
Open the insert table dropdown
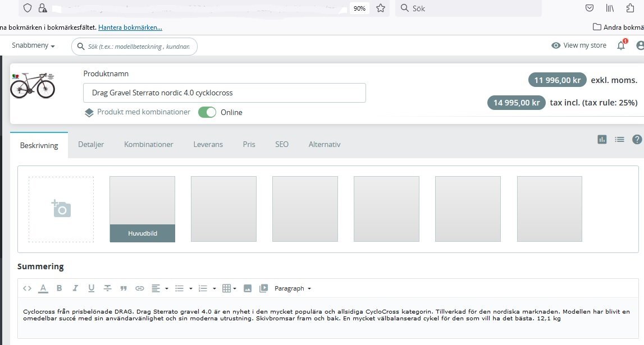point(229,288)
